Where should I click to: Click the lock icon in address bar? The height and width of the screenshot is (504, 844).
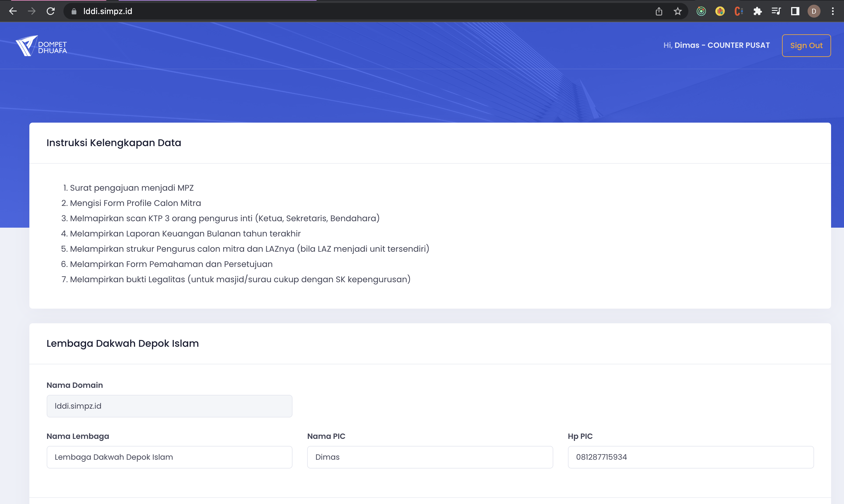coord(74,11)
